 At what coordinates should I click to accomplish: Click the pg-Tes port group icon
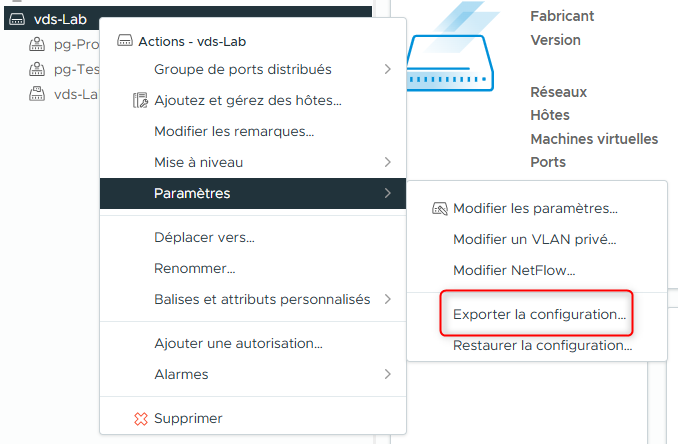coord(36,70)
